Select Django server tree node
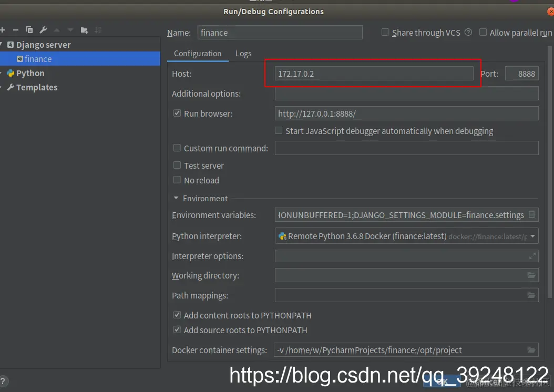 (x=43, y=45)
